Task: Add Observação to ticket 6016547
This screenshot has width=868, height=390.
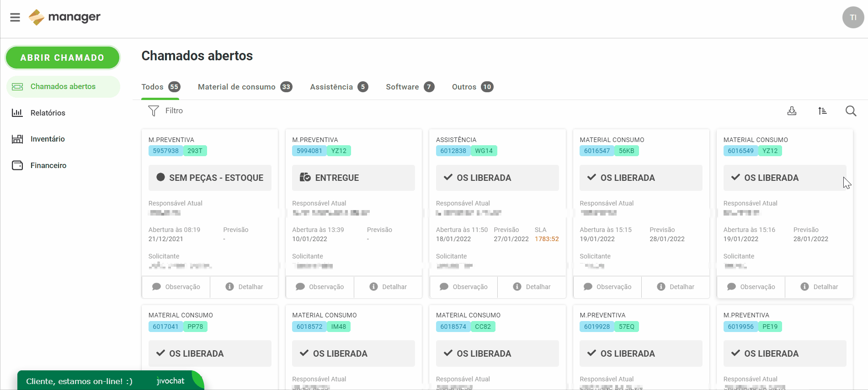Action: click(607, 287)
